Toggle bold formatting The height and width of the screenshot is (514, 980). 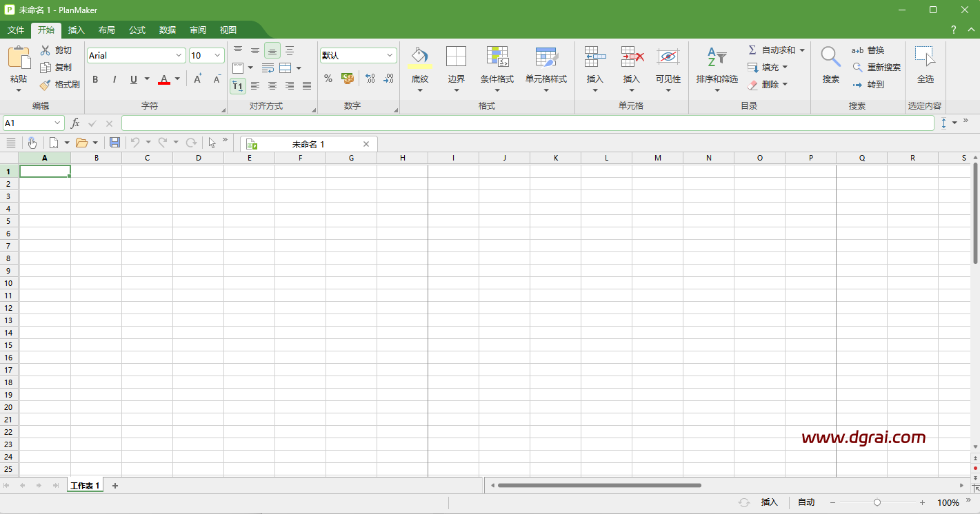pyautogui.click(x=95, y=79)
